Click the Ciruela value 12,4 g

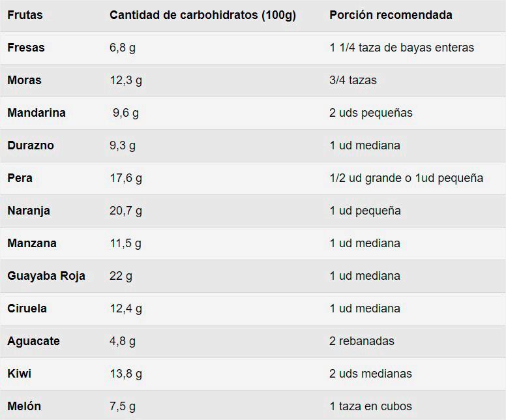pyautogui.click(x=126, y=308)
